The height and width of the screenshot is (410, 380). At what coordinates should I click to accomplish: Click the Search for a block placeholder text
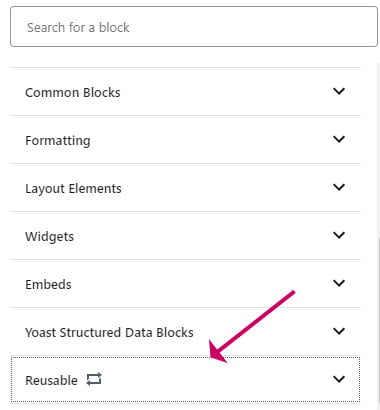[78, 27]
